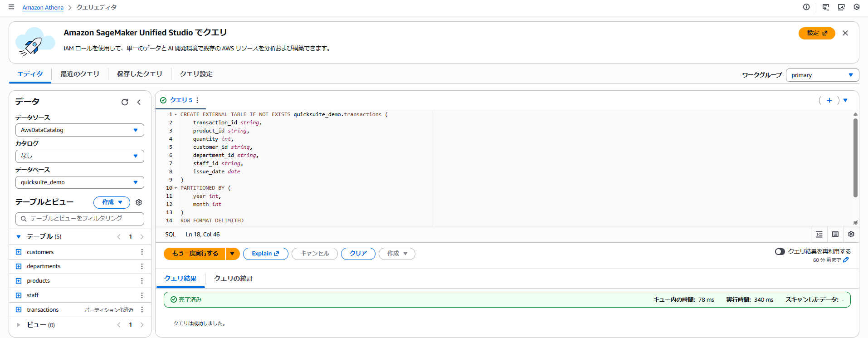Open the データソース AwsDataCatalog dropdown

click(x=79, y=130)
